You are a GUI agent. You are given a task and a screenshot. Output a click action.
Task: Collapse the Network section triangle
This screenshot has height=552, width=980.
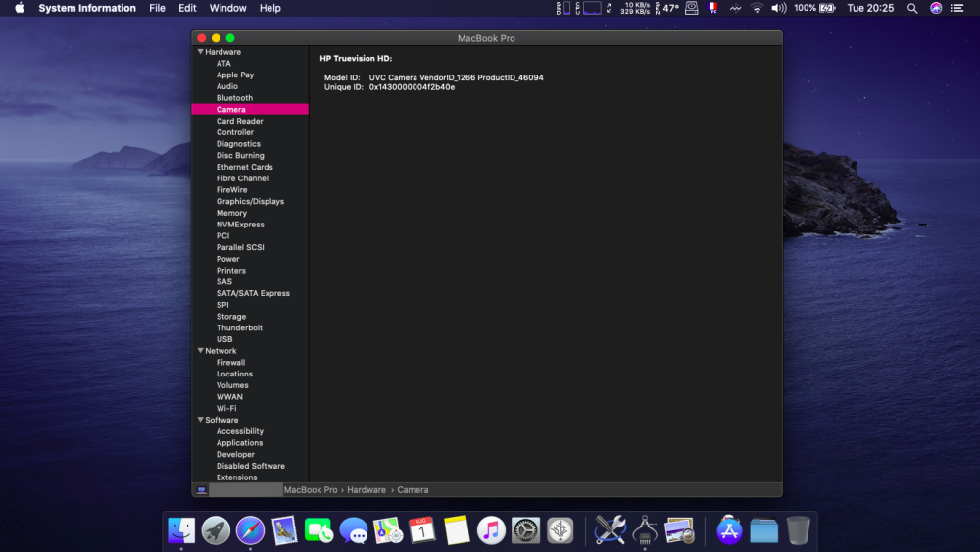[201, 351]
